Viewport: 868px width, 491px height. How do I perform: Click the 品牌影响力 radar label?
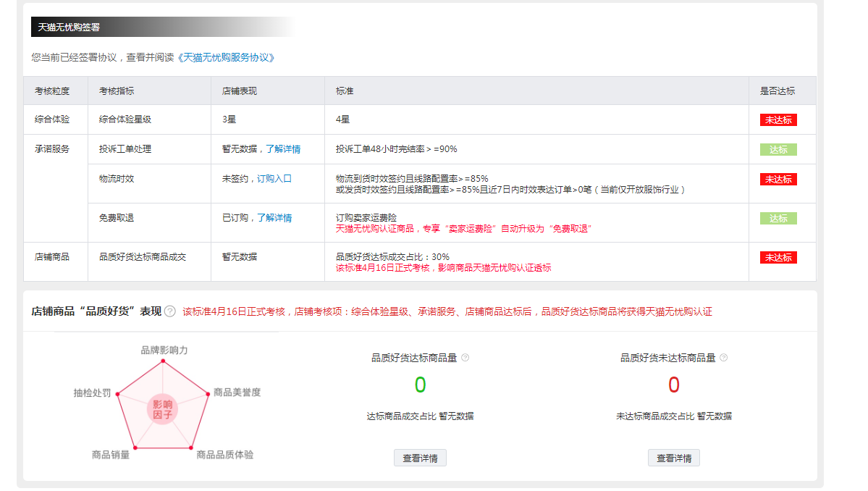[164, 350]
